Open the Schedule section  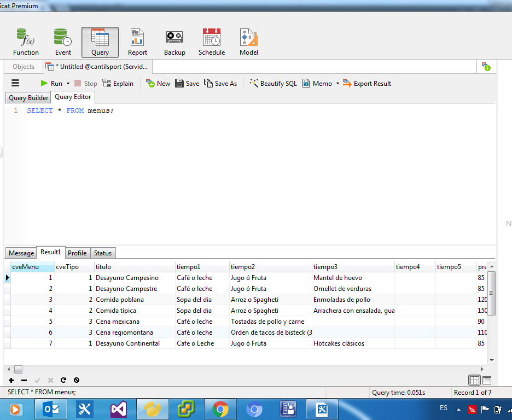point(212,42)
